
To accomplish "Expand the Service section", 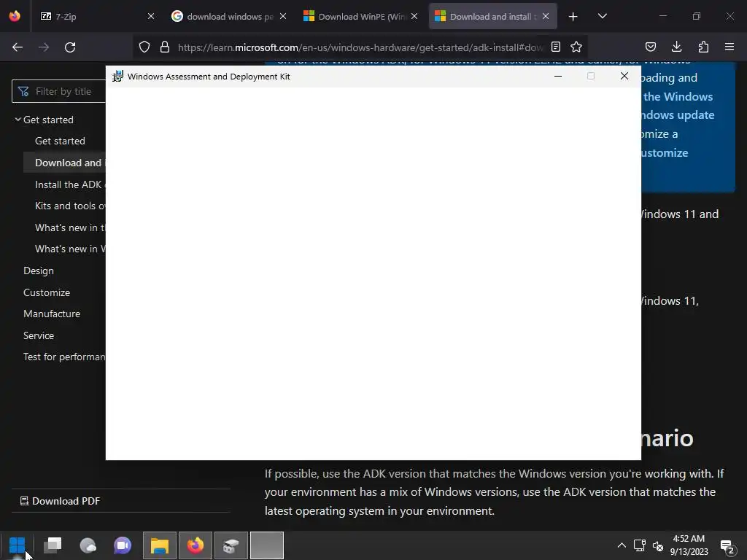I will (x=39, y=335).
